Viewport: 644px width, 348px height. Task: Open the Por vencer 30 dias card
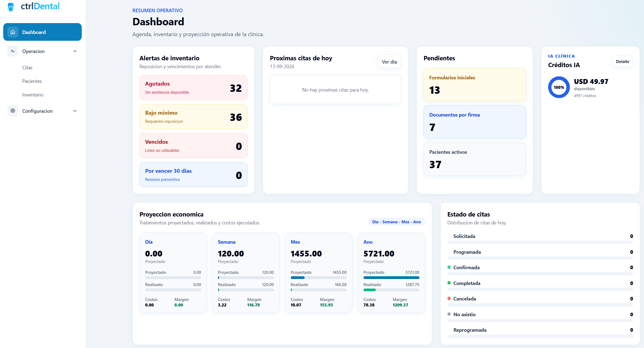point(193,175)
